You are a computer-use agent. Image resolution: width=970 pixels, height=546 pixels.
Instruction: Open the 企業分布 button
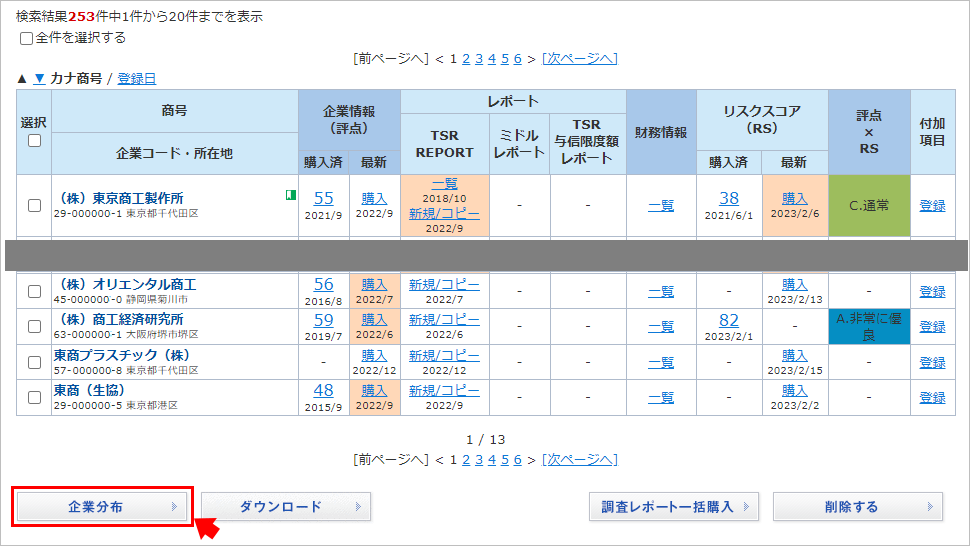coord(102,507)
